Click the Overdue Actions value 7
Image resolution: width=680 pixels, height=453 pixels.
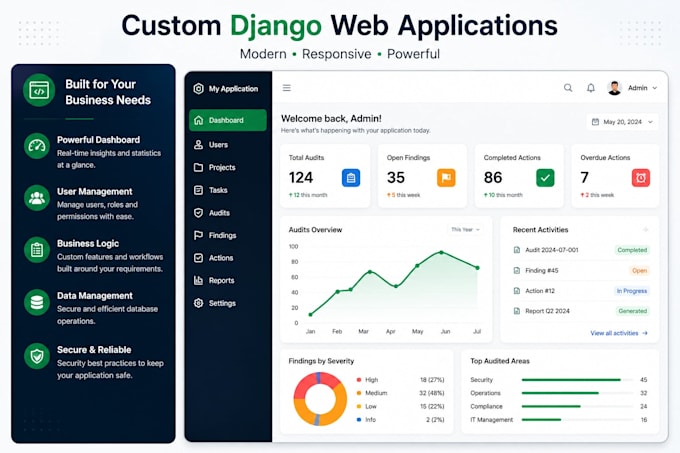tap(584, 177)
